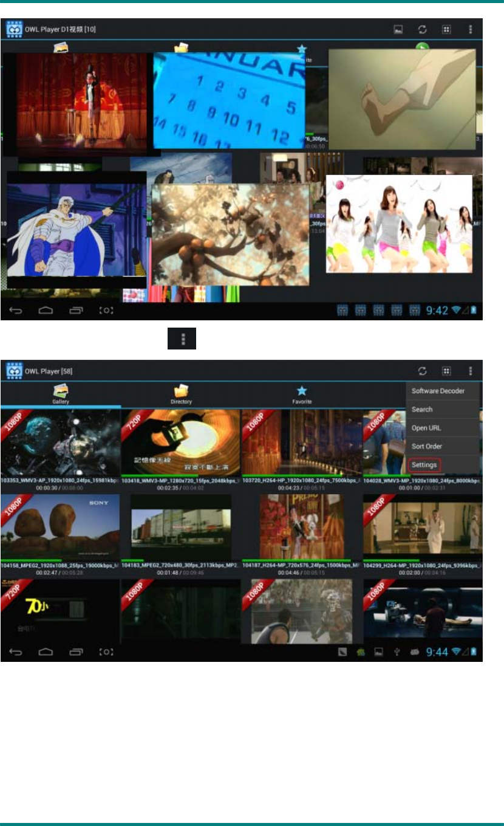
Task: Tap picture notification icon beside USB icon
Action: 378,652
